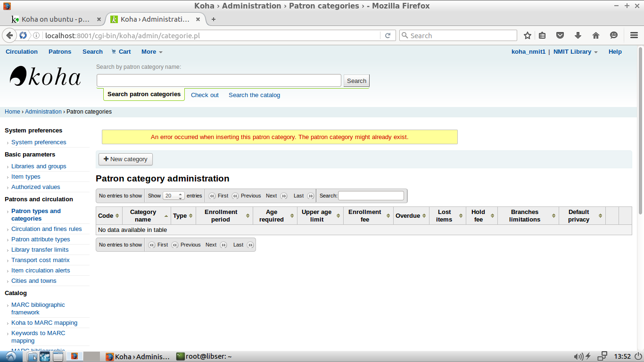Click the browser back arrow button
Screen dimensions: 644x362
pyautogui.click(x=9, y=35)
